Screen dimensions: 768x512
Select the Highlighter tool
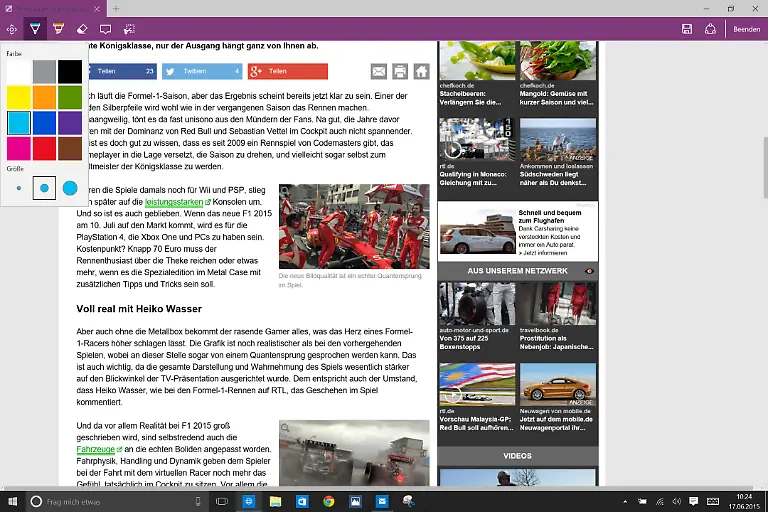(x=58, y=29)
